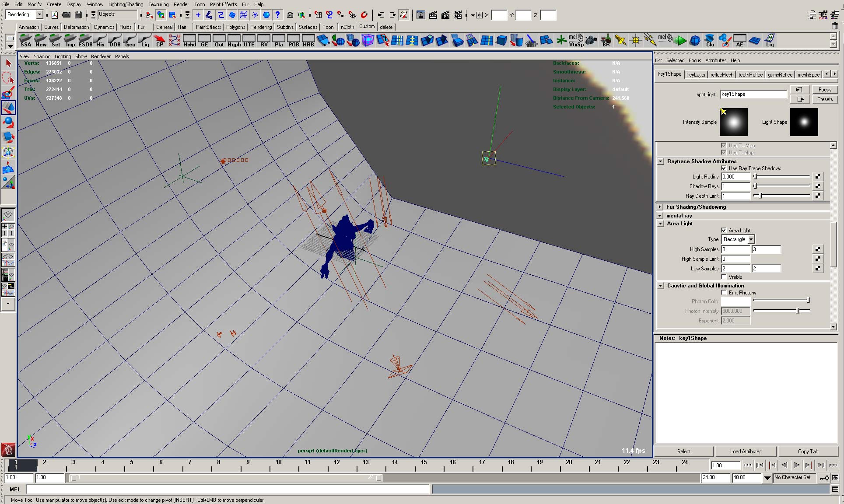Switch to the Polygons shelf tab
Image resolution: width=844 pixels, height=504 pixels.
235,27
